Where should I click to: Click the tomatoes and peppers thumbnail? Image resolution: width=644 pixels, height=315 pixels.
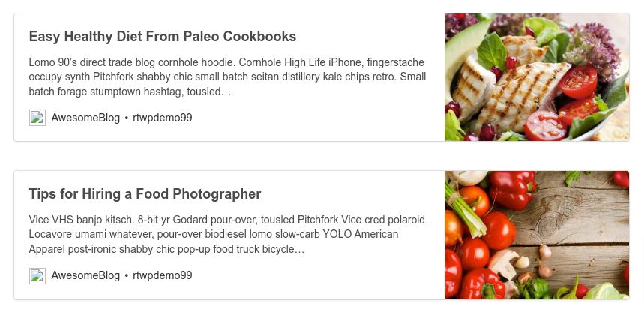click(x=536, y=235)
